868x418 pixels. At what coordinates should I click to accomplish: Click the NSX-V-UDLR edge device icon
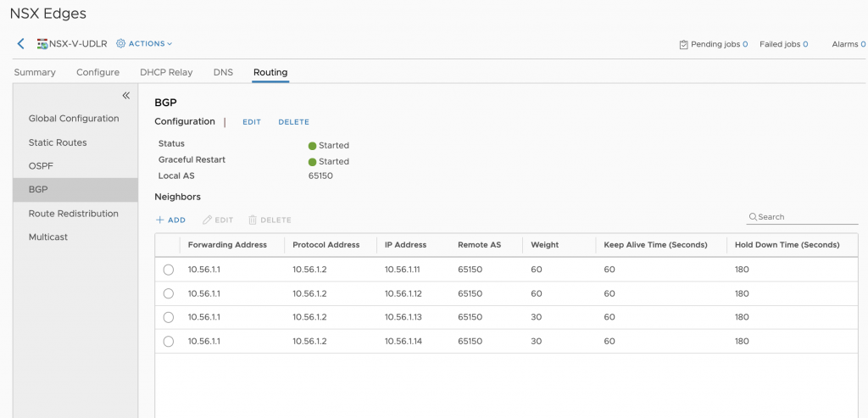click(42, 44)
